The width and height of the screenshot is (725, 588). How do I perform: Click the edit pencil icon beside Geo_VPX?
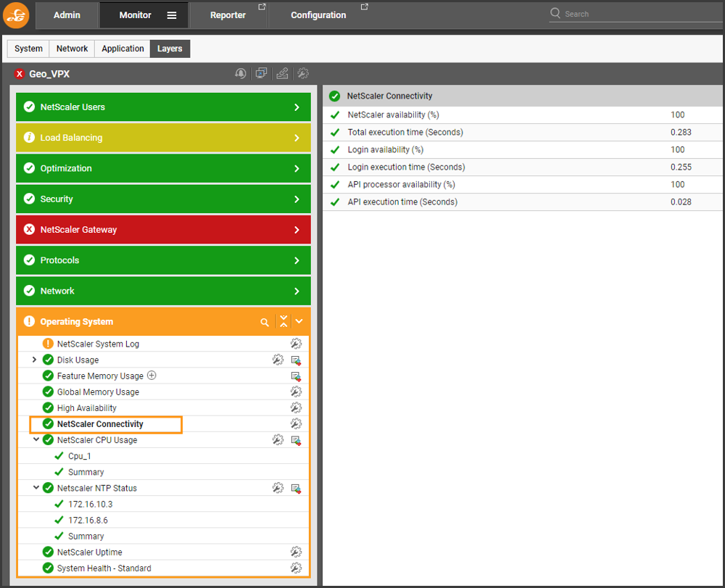pos(282,73)
